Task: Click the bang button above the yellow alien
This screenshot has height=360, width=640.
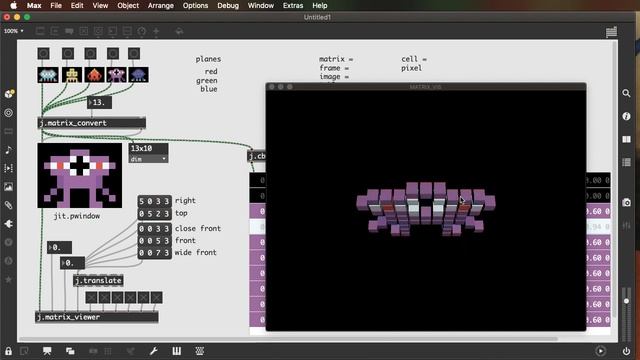Action: point(68,53)
